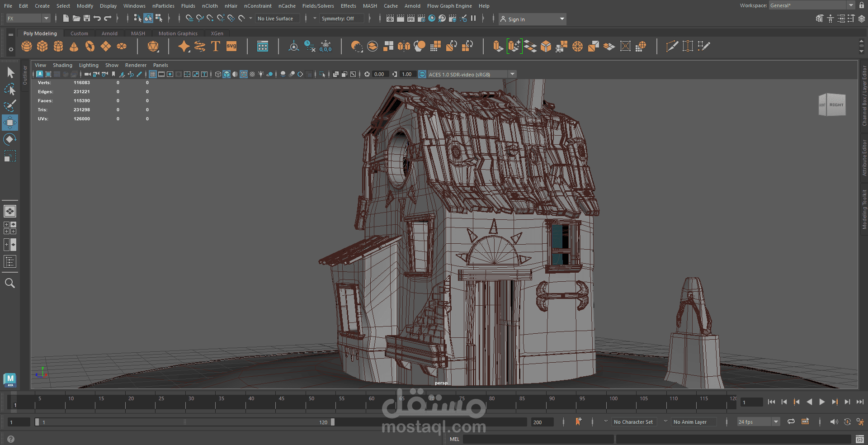Click the polygon Type (T) tool
This screenshot has height=445, width=868.
click(x=216, y=46)
